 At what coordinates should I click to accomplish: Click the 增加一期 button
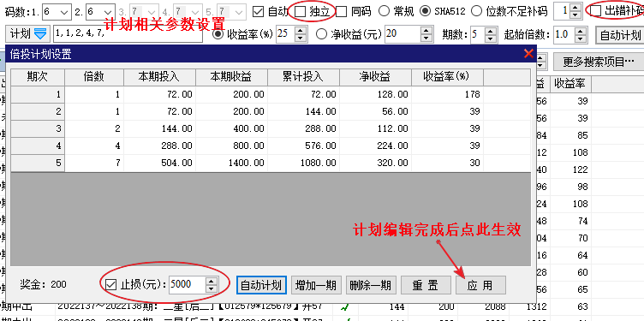click(x=316, y=285)
